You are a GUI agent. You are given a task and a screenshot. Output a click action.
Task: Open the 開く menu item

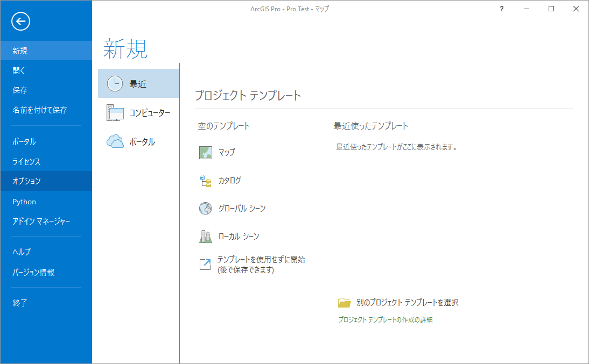[46, 70]
